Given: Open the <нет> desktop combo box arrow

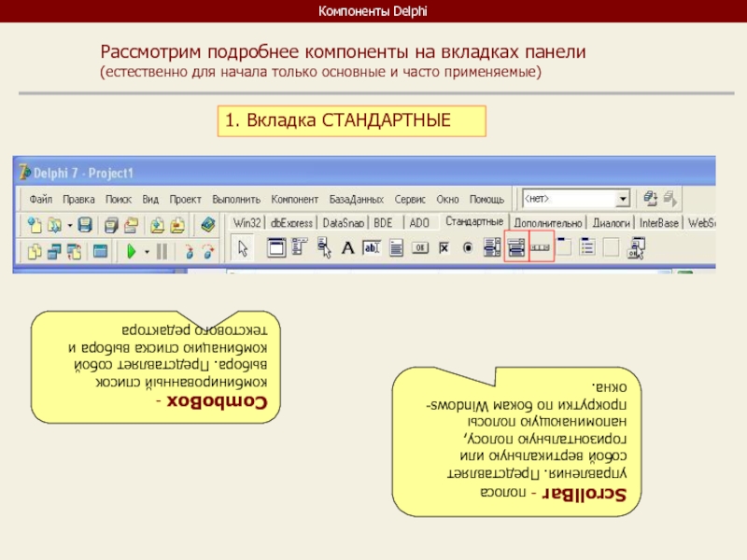Looking at the screenshot, I should 622,199.
